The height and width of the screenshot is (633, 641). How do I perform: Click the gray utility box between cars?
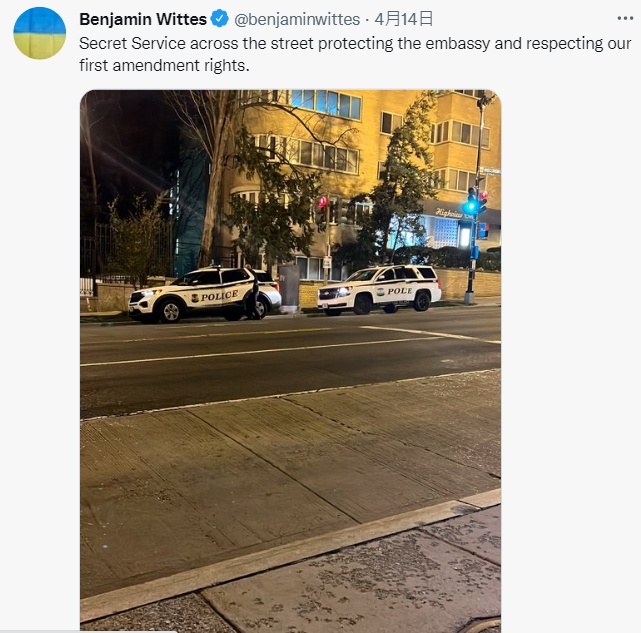click(289, 288)
